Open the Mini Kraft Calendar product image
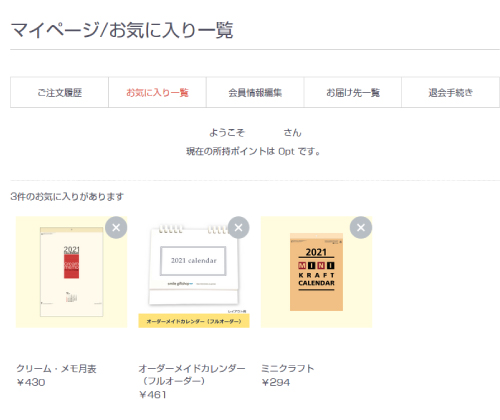This screenshot has height=420, width=500. (x=316, y=272)
